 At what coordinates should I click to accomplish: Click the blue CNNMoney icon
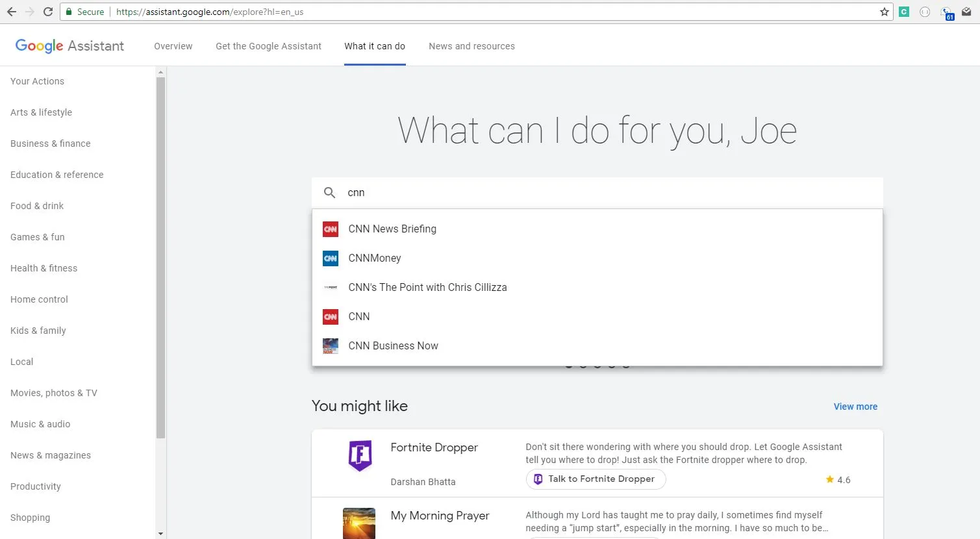click(331, 258)
